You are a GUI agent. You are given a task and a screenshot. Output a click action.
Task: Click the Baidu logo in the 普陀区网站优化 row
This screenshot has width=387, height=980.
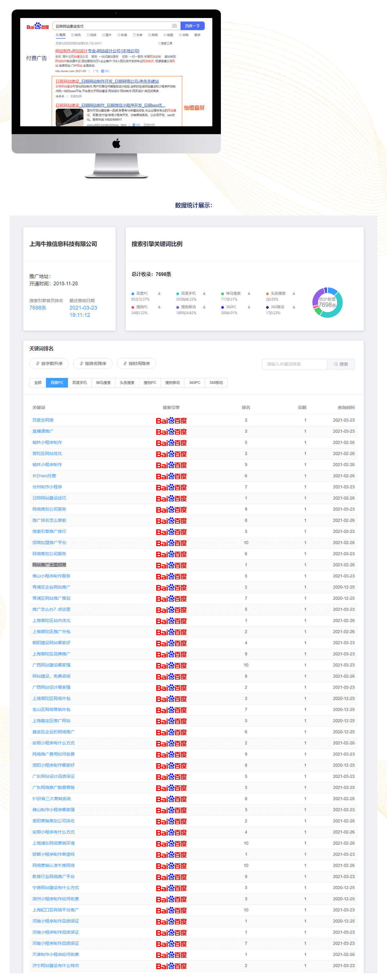coord(171,454)
